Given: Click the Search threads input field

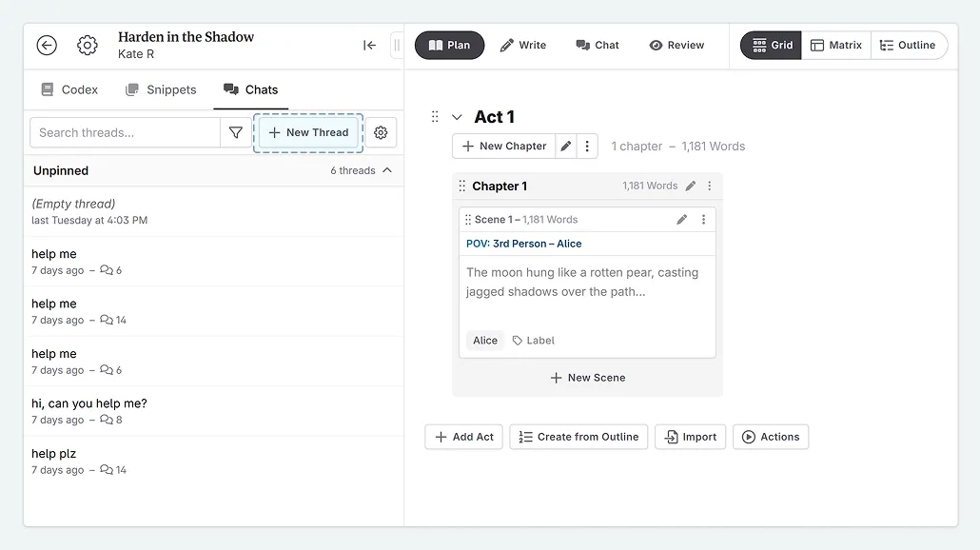Looking at the screenshot, I should pos(124,132).
